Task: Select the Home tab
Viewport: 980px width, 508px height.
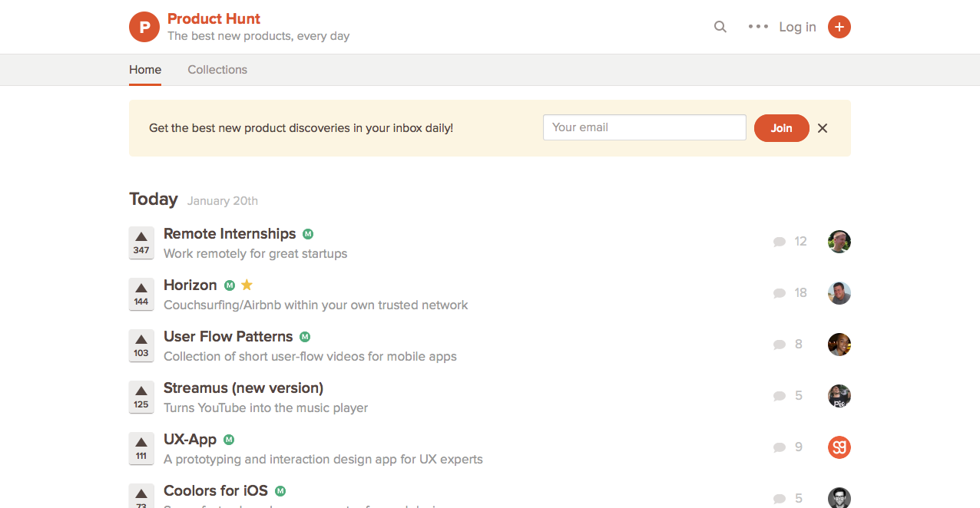Action: click(x=145, y=69)
